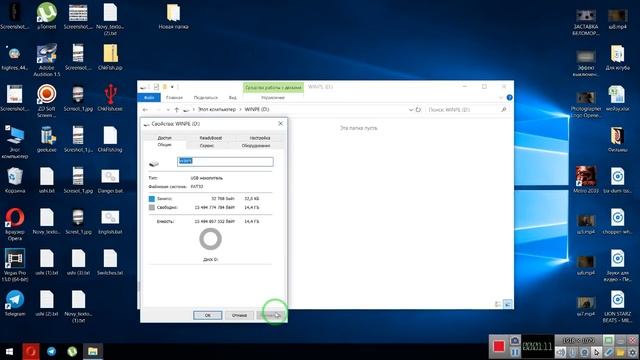Open Explorer help icon

click(509, 98)
